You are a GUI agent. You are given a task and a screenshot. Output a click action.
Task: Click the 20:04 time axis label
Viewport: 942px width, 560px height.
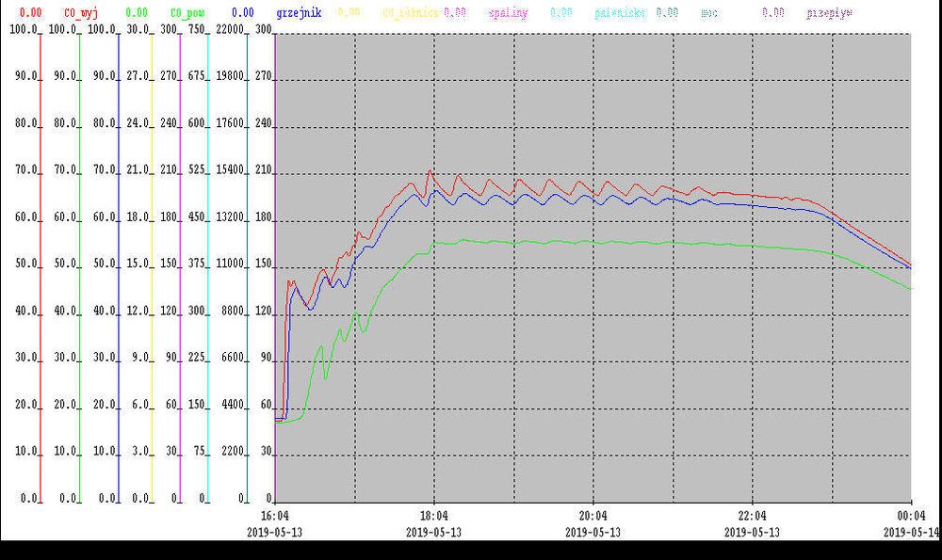[x=593, y=516]
